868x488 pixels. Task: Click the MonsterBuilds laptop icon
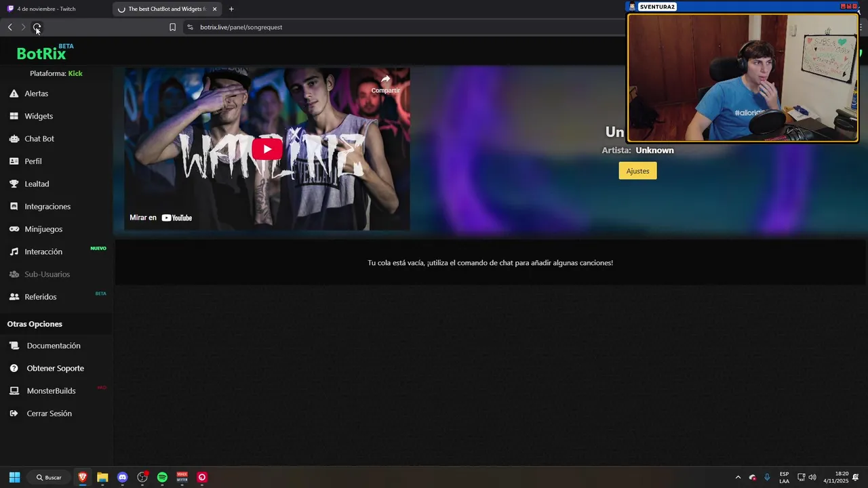point(14,391)
